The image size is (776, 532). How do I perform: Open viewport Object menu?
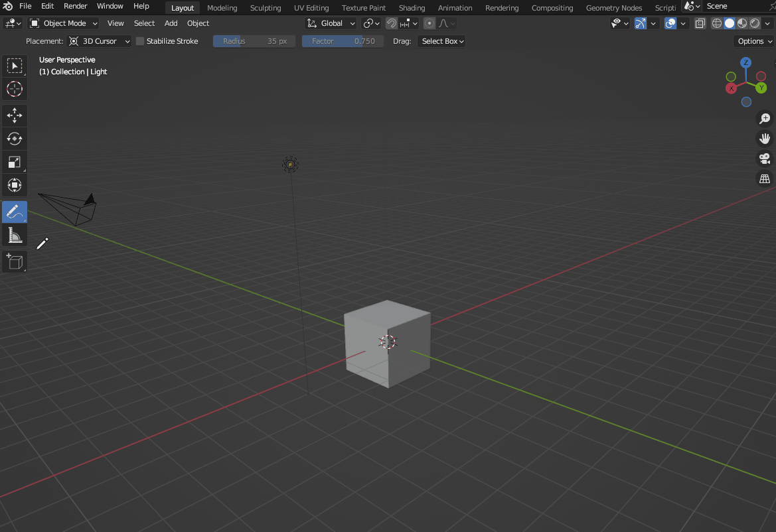point(198,23)
